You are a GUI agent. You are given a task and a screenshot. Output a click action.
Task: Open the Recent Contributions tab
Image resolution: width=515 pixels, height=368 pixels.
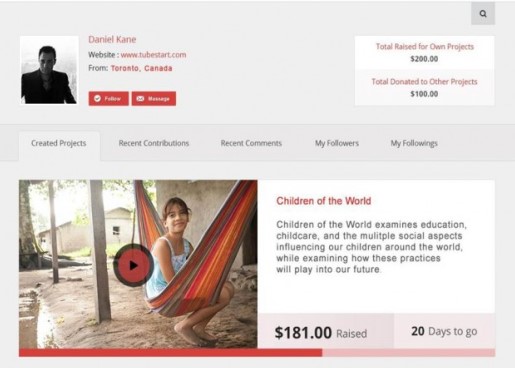coord(154,143)
